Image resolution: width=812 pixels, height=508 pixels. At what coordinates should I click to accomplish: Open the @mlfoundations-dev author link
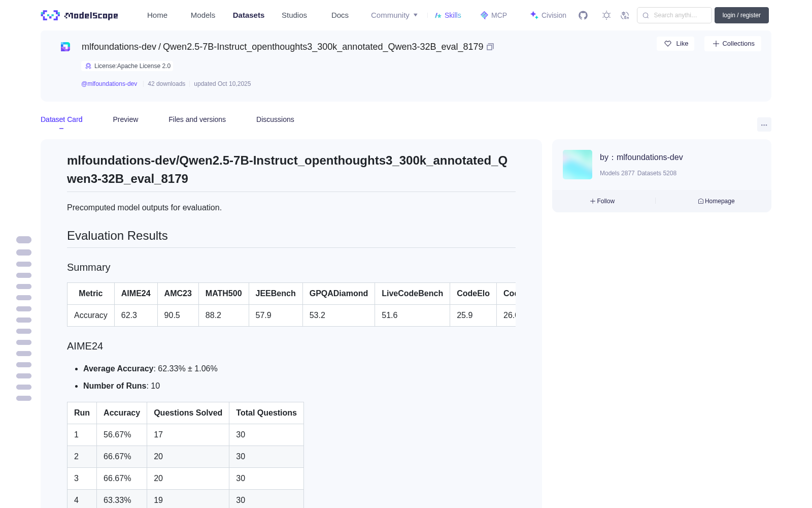(109, 84)
